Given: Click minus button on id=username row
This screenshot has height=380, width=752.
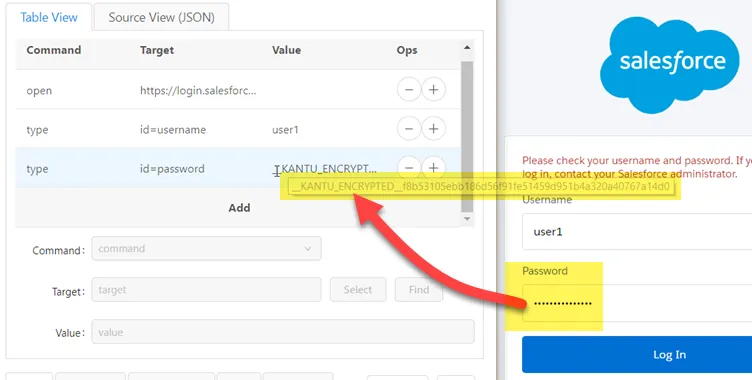Looking at the screenshot, I should click(x=409, y=129).
